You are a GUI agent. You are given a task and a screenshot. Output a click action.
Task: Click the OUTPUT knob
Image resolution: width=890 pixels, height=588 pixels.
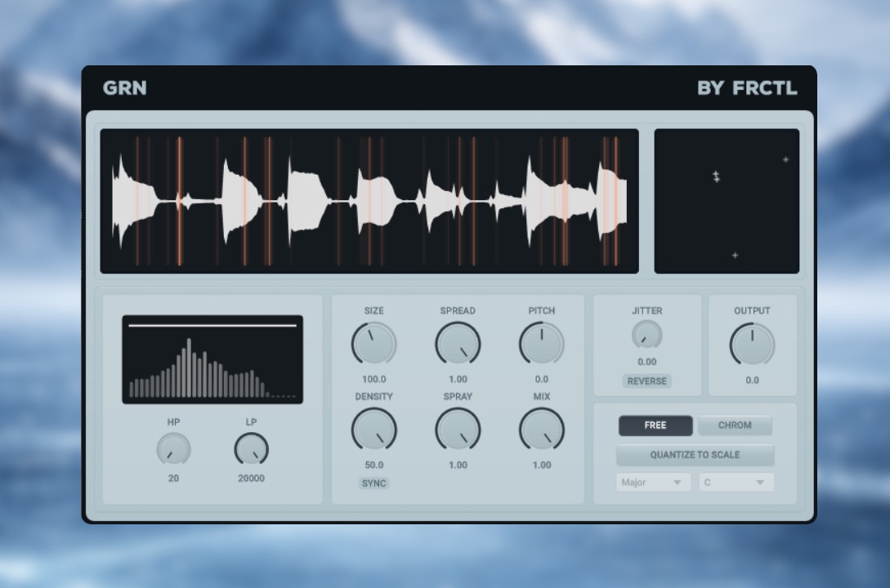752,344
